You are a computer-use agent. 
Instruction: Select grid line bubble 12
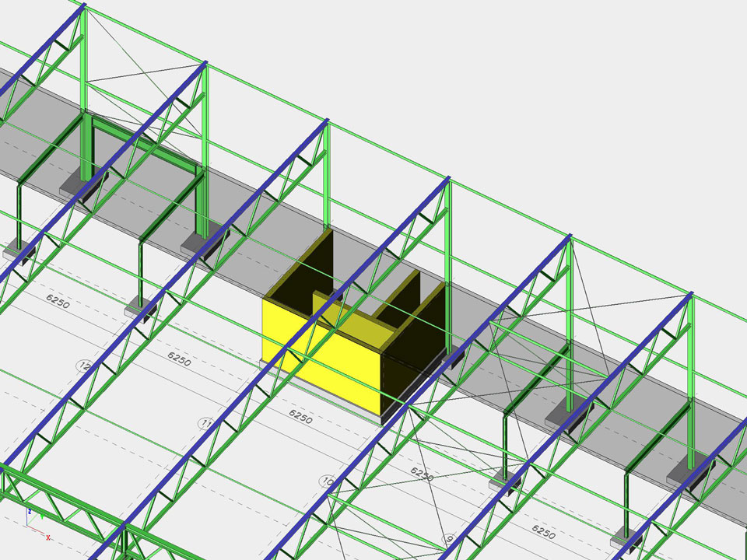(x=85, y=365)
